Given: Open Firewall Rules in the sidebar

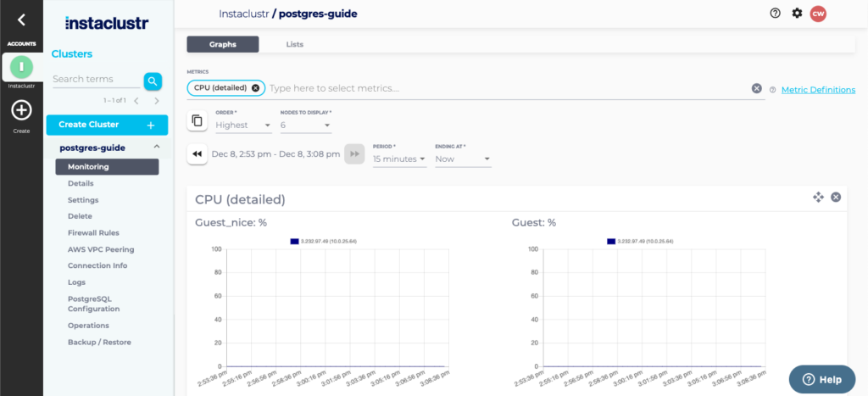Looking at the screenshot, I should [93, 232].
